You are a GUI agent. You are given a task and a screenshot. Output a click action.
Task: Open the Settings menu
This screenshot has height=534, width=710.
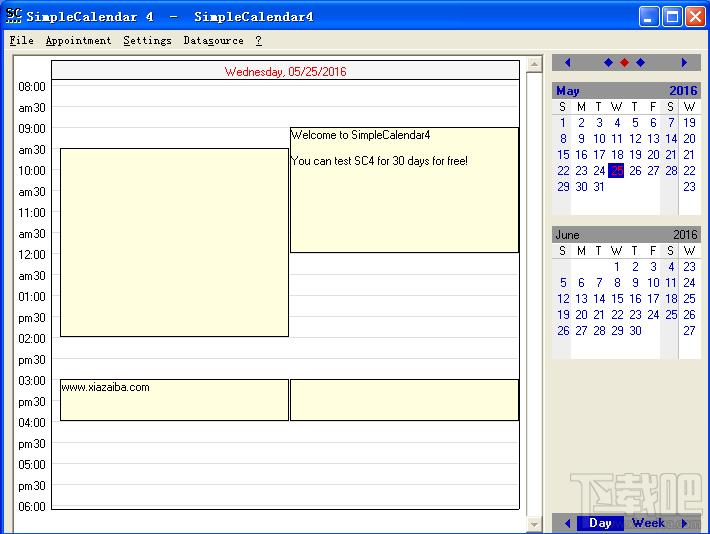(147, 40)
